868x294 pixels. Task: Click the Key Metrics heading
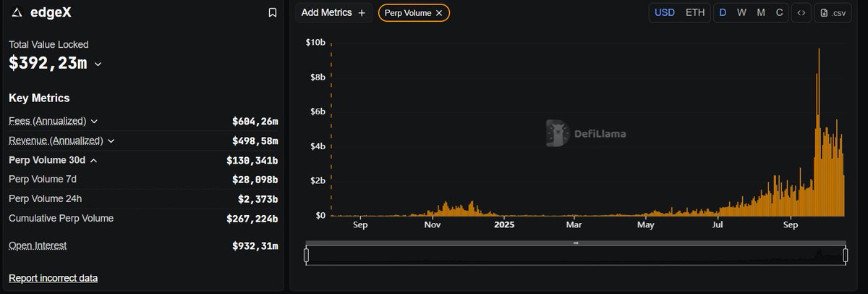point(39,98)
